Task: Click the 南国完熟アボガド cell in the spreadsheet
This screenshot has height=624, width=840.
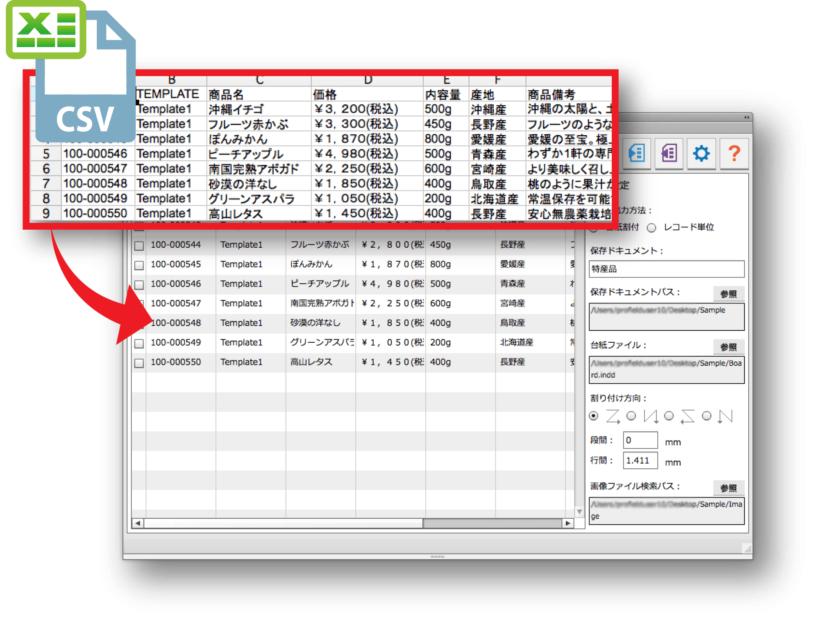Action: tap(259, 169)
